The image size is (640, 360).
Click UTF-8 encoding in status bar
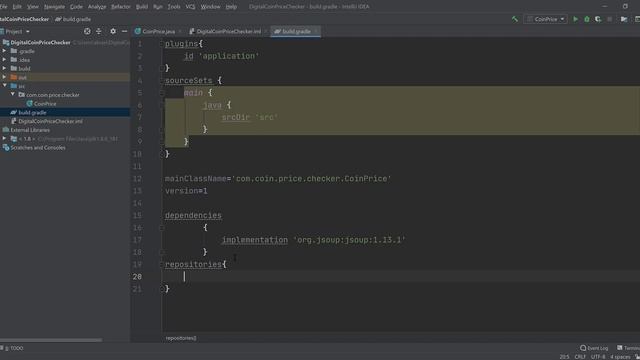click(598, 357)
